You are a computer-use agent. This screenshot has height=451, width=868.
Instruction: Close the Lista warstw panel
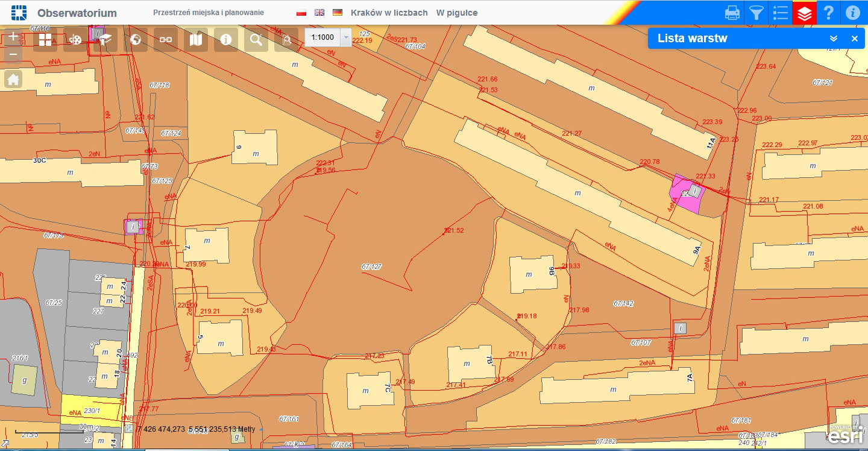click(854, 39)
